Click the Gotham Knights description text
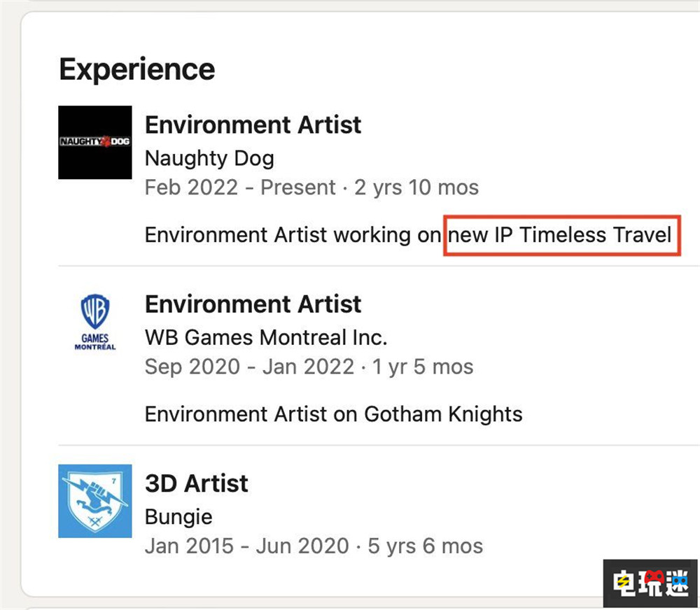The height and width of the screenshot is (610, 700). 334,415
